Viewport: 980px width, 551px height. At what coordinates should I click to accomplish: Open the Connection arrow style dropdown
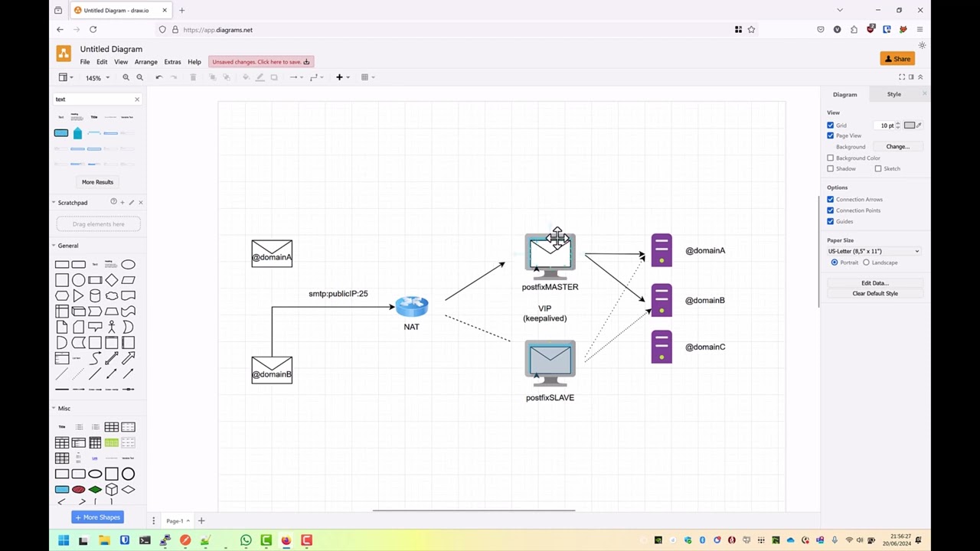click(295, 77)
